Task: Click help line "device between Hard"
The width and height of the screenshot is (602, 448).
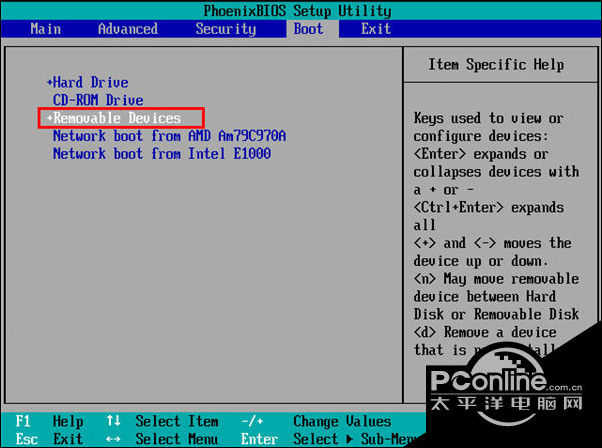Action: (x=485, y=296)
